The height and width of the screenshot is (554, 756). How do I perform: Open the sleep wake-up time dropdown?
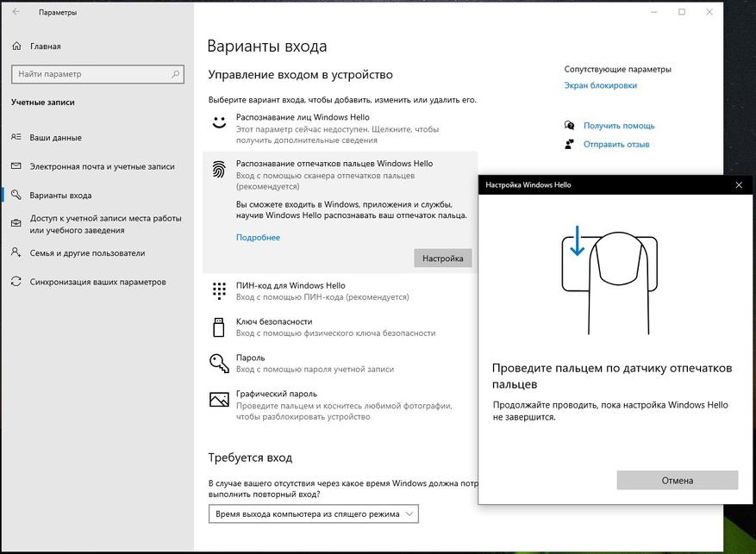point(313,514)
